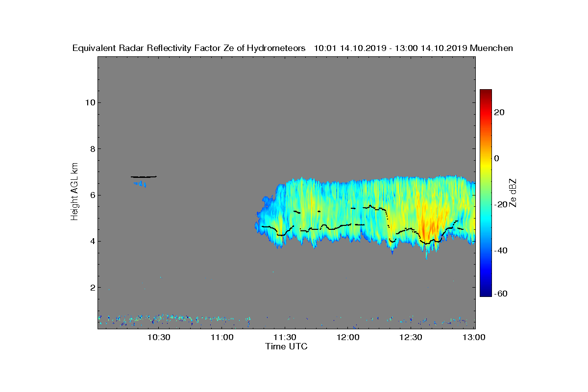Image resolution: width=588 pixels, height=392 pixels.
Task: Click the 13:00 time tick label
Action: (474, 337)
